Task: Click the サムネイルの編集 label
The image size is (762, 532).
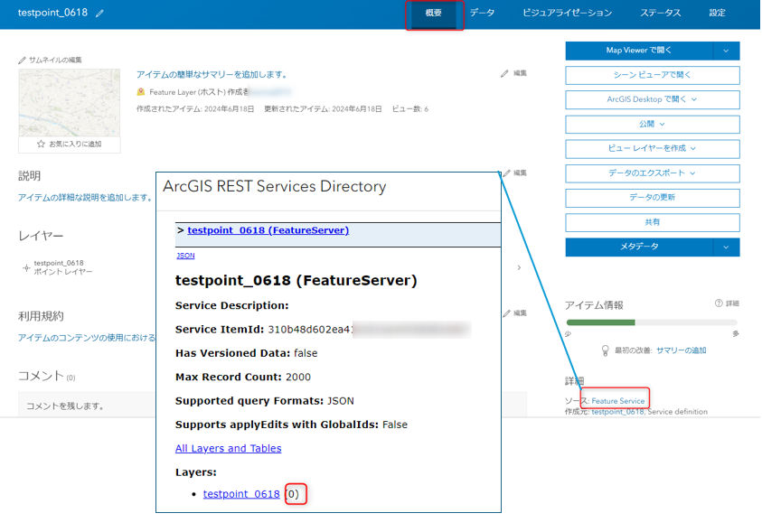Action: pyautogui.click(x=55, y=61)
